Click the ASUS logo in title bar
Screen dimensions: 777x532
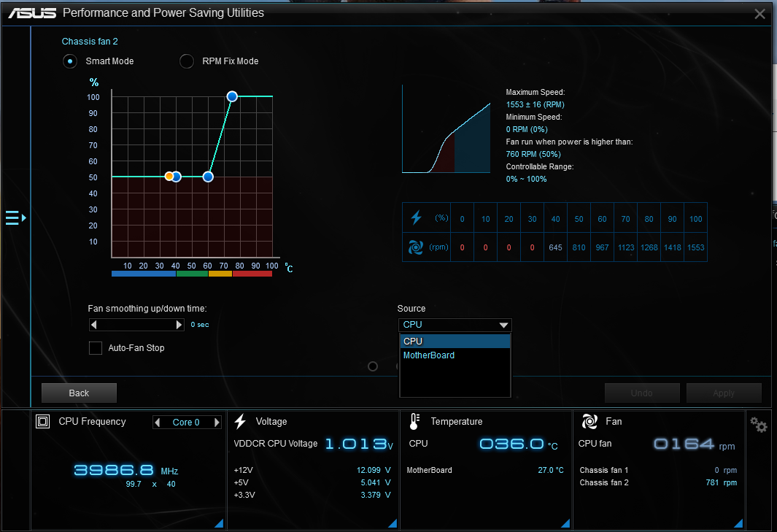point(32,13)
